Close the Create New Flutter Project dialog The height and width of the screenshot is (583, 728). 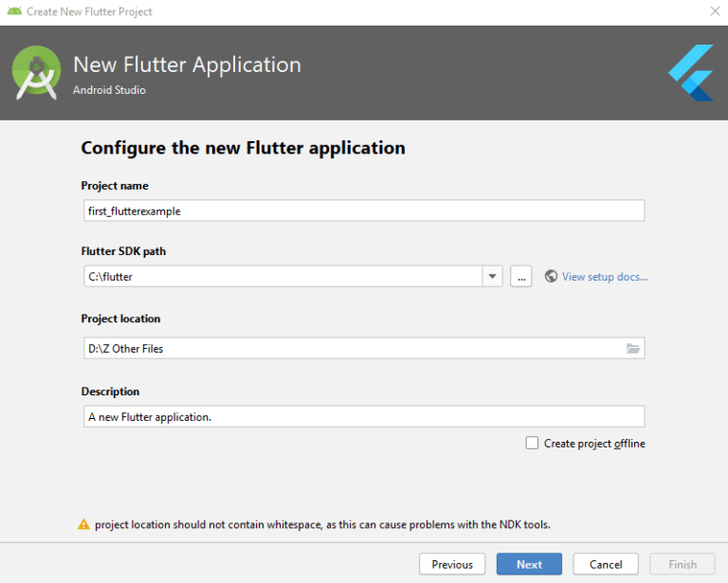pyautogui.click(x=715, y=11)
